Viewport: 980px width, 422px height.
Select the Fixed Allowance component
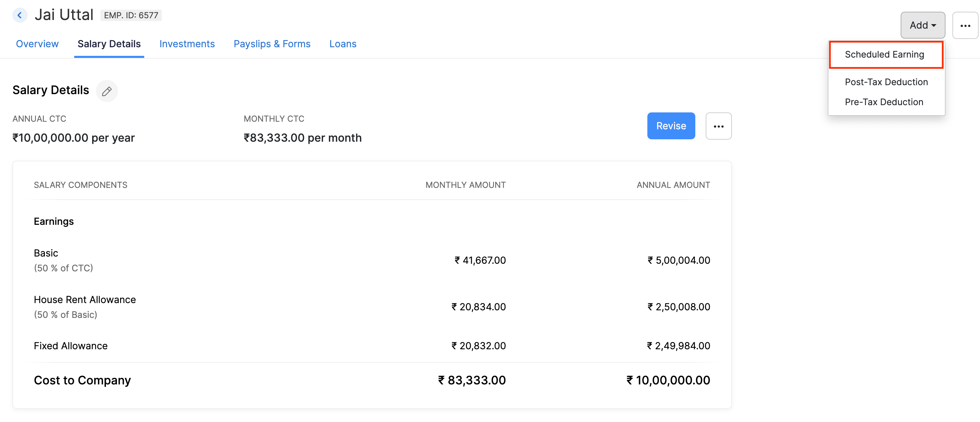click(x=70, y=345)
